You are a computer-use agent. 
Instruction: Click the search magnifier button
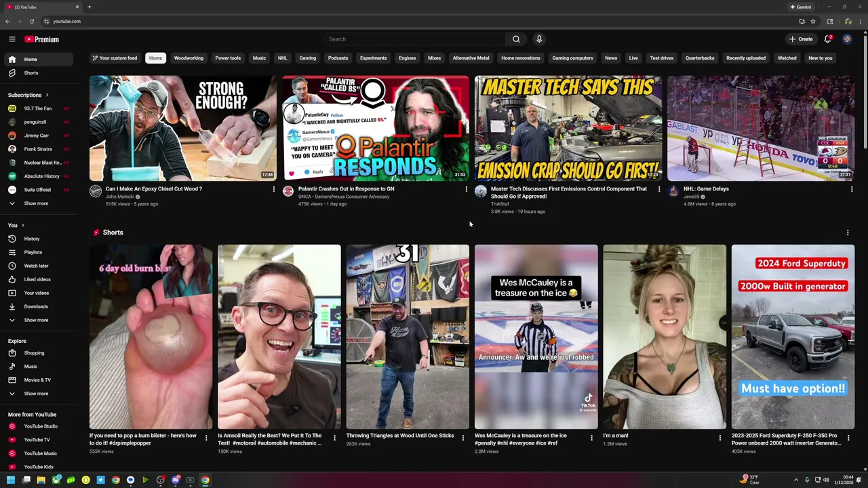click(516, 39)
